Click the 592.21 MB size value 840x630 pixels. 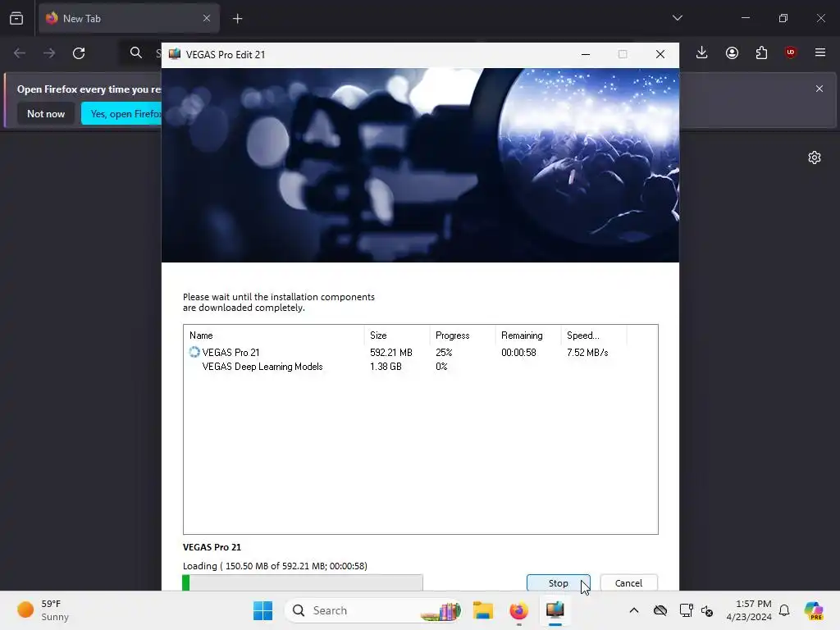[x=391, y=353]
